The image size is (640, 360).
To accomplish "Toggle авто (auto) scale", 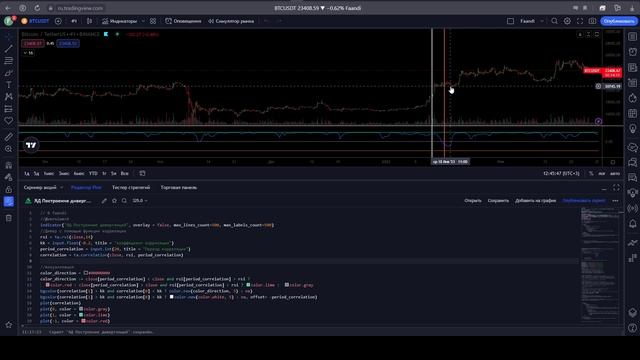I will coord(614,173).
